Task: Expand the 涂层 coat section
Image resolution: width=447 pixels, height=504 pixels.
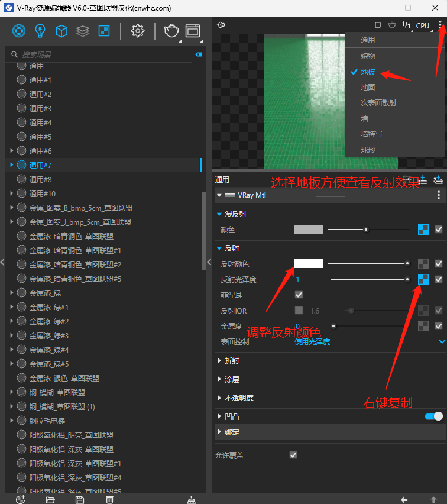Action: (x=231, y=379)
